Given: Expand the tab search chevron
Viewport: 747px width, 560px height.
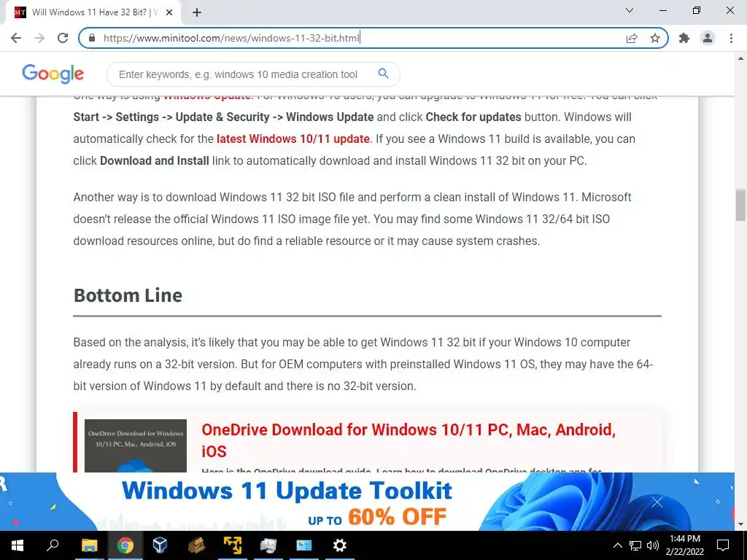Looking at the screenshot, I should (630, 10).
